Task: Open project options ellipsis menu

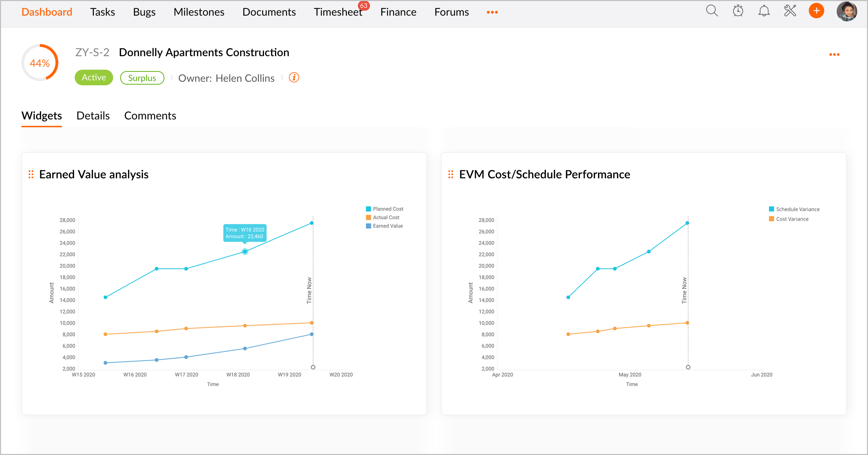Action: click(834, 54)
